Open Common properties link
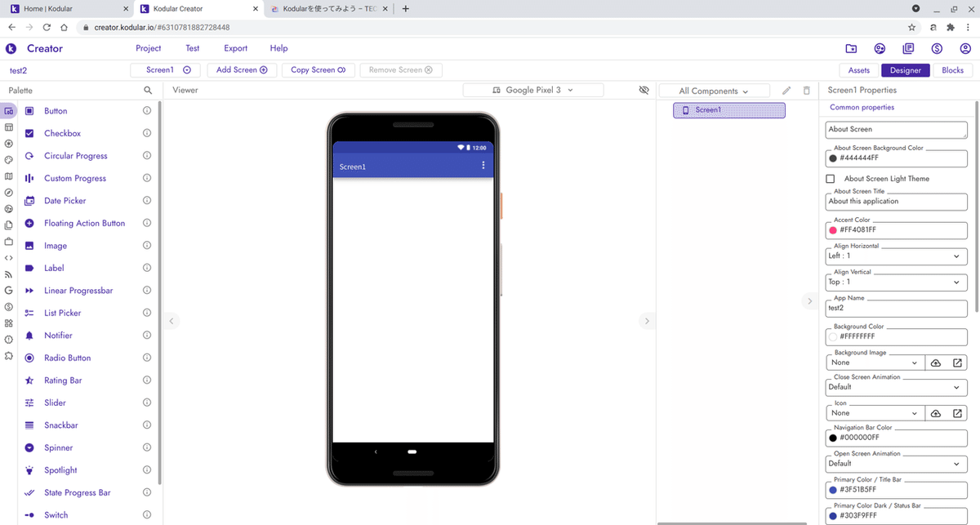Screen dimensions: 980x525 click(862, 108)
